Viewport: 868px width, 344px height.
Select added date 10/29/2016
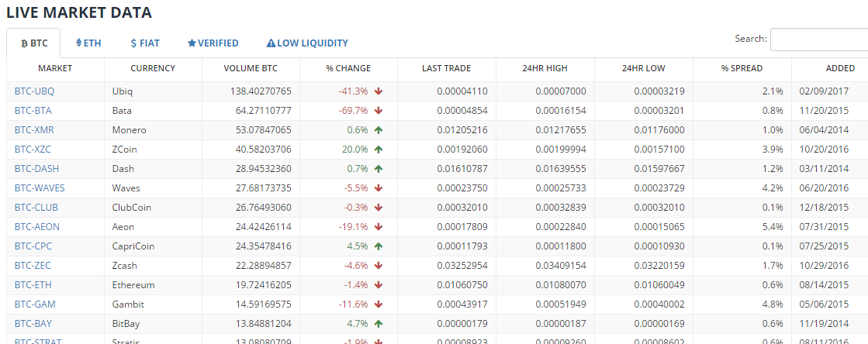(823, 266)
